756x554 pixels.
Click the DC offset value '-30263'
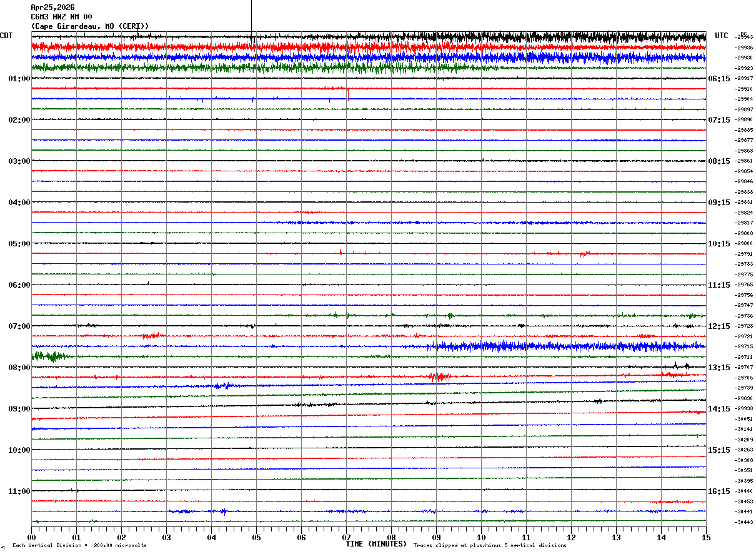click(744, 450)
